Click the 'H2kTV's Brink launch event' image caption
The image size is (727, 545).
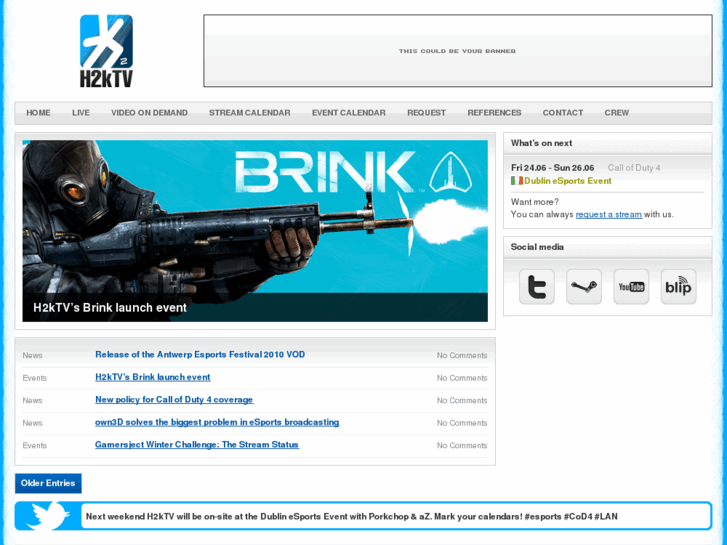pos(110,308)
